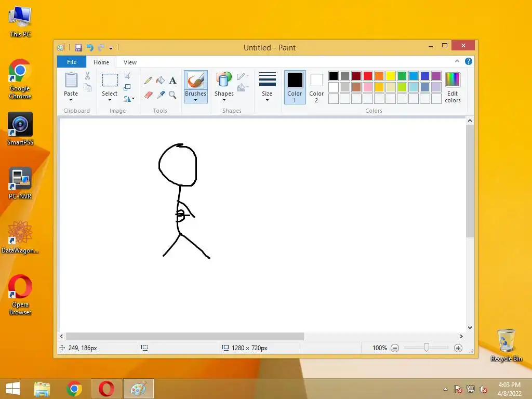Open the shape Fill dropdown
Viewport: 532px width, 399px height.
[243, 88]
